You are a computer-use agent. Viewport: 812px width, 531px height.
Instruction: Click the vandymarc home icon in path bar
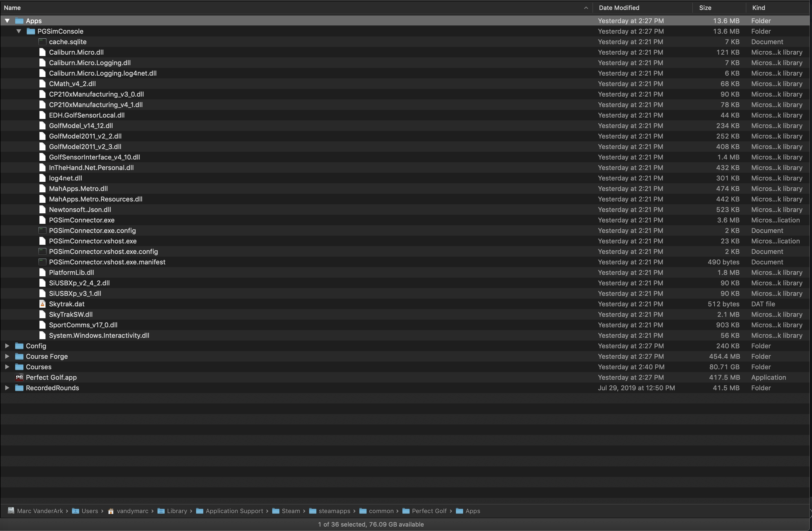pos(111,511)
